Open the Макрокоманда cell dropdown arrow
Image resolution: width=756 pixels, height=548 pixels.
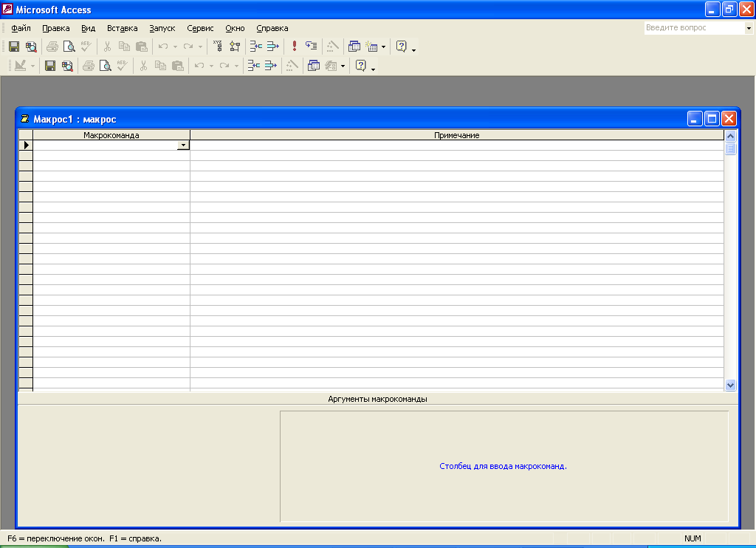click(183, 145)
